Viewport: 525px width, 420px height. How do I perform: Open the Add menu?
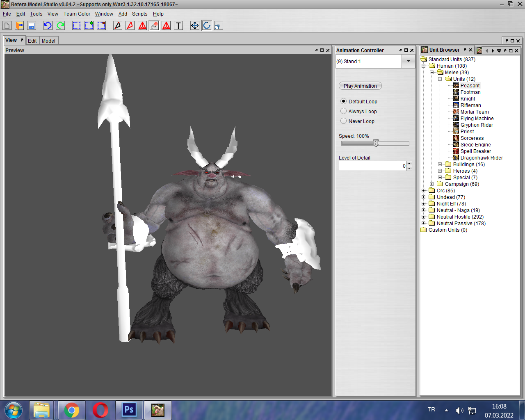(x=123, y=14)
